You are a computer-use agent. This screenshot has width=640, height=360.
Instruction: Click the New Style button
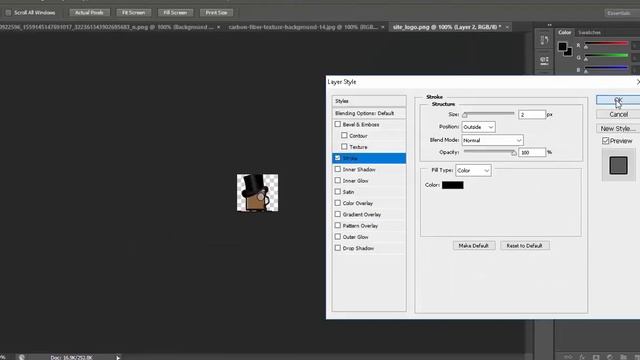618,129
